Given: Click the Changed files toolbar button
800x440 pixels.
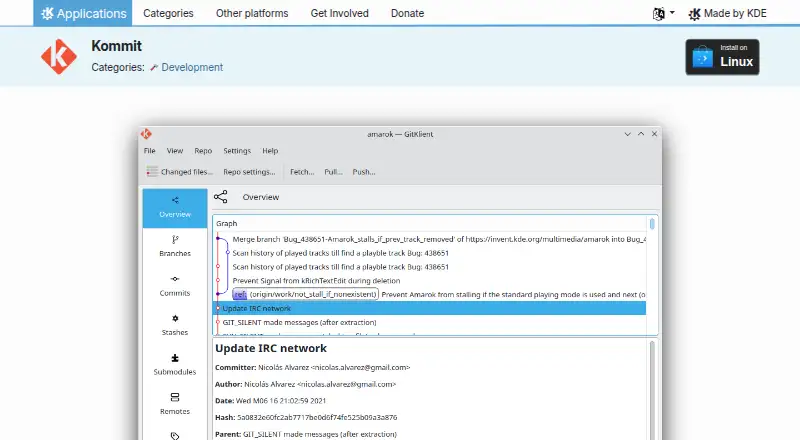Looking at the screenshot, I should coord(180,172).
